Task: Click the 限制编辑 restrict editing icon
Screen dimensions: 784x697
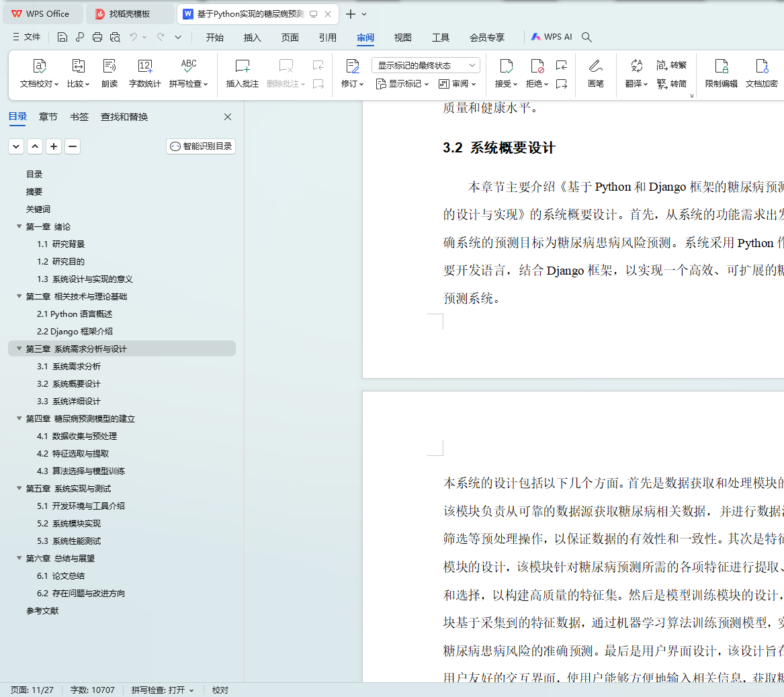Action: (721, 66)
